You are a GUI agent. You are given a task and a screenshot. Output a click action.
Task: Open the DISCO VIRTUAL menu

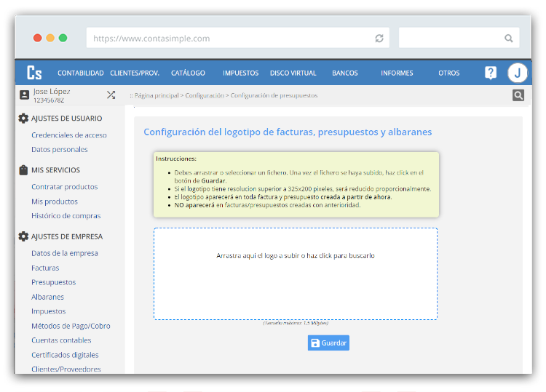tap(293, 73)
